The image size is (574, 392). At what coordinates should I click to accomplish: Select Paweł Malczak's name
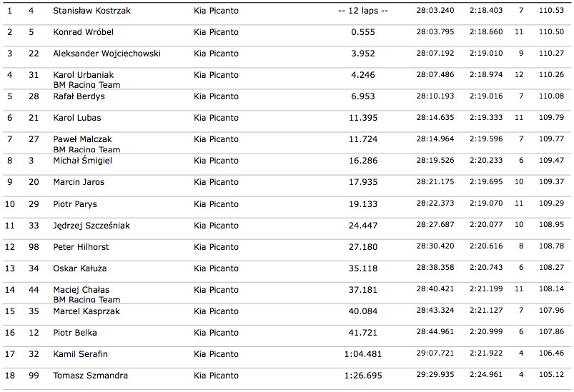[82, 139]
